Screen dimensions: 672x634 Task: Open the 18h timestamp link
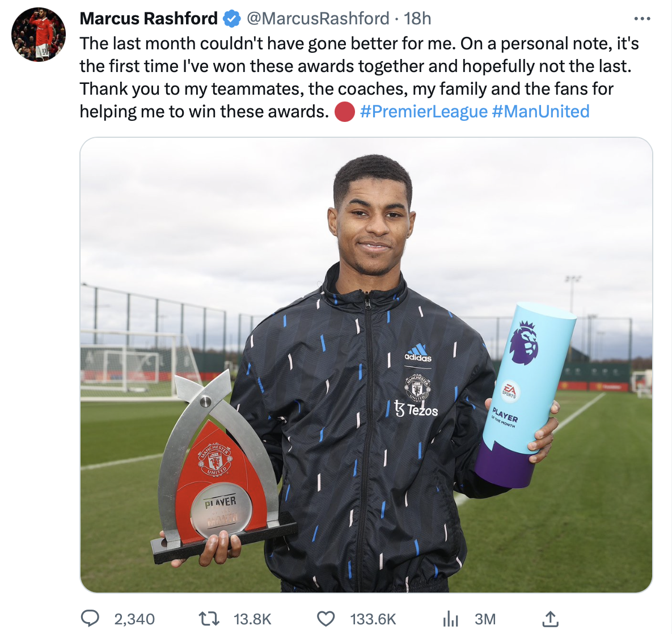point(417,19)
